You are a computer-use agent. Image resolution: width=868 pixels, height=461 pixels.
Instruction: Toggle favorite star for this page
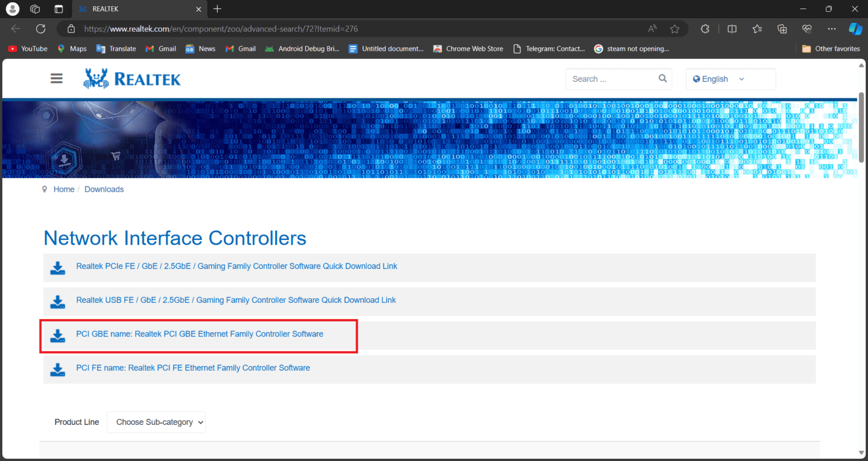pyautogui.click(x=675, y=29)
